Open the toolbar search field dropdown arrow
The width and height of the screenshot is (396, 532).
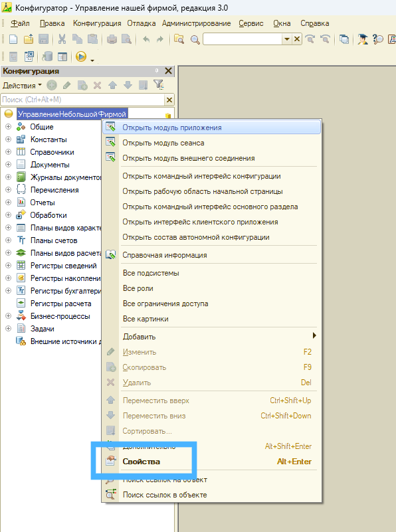point(287,39)
